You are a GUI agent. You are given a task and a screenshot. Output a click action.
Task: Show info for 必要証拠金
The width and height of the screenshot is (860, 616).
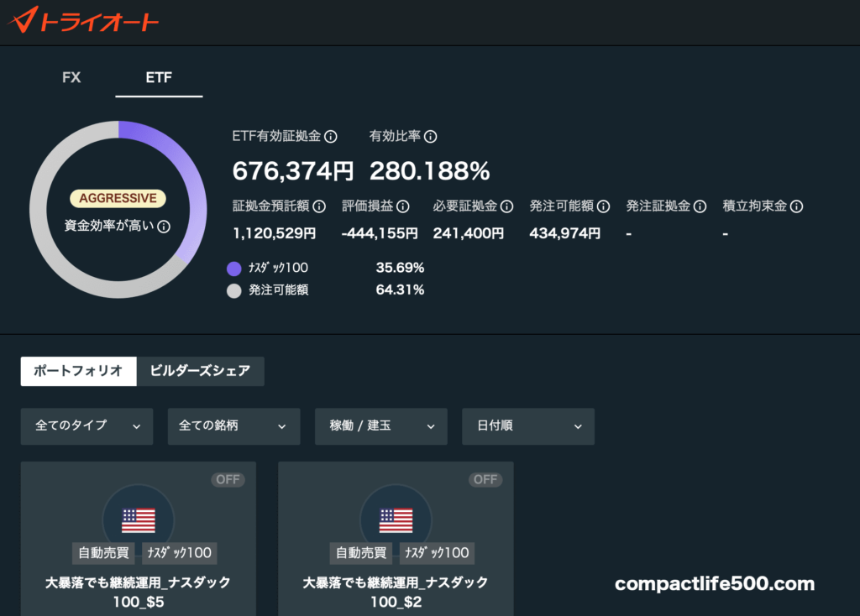click(506, 206)
